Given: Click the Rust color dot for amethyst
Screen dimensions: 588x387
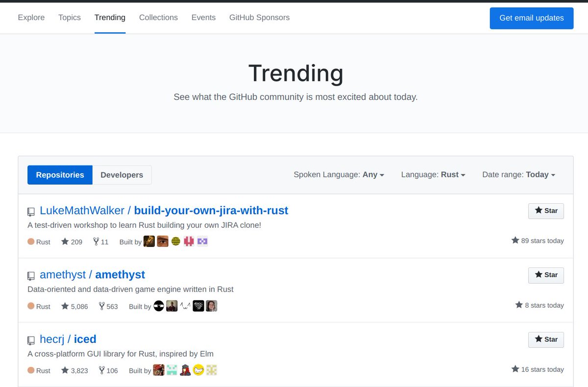Looking at the screenshot, I should pos(31,306).
